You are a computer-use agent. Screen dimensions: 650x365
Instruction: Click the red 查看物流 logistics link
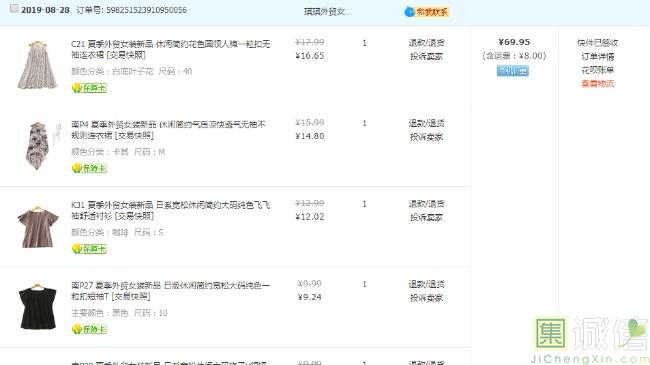[x=597, y=84]
